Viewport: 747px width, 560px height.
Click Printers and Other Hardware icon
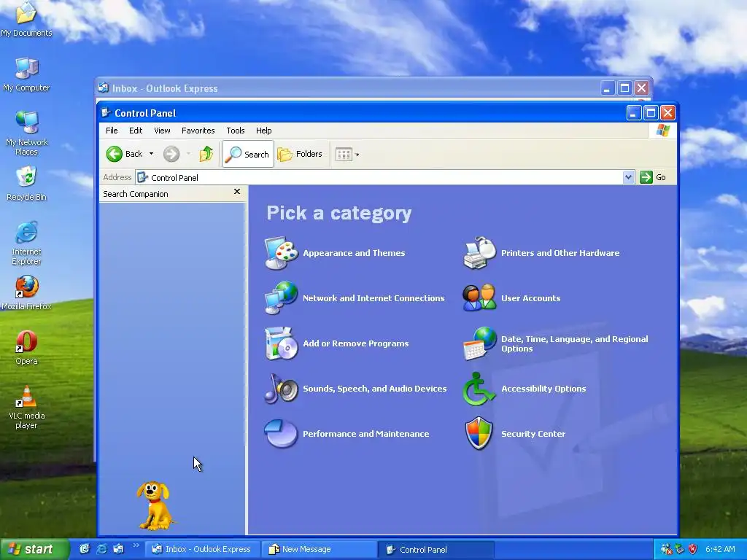pyautogui.click(x=479, y=253)
